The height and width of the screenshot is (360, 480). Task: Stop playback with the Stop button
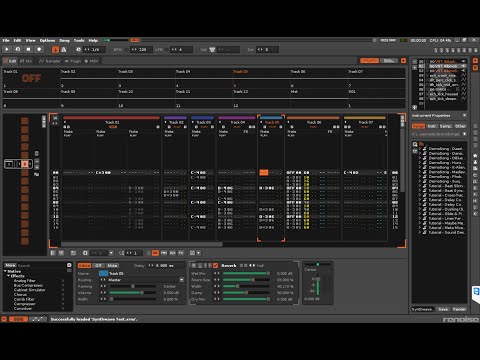[29, 49]
